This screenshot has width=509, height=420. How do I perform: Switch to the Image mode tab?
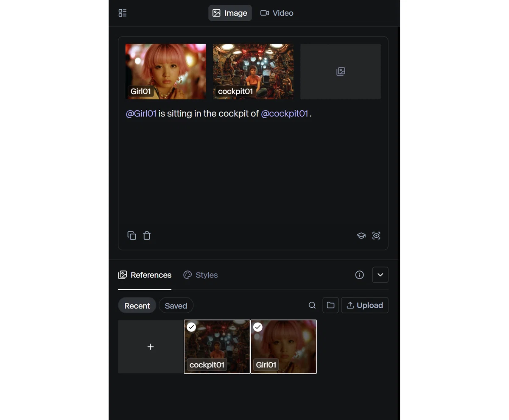230,13
